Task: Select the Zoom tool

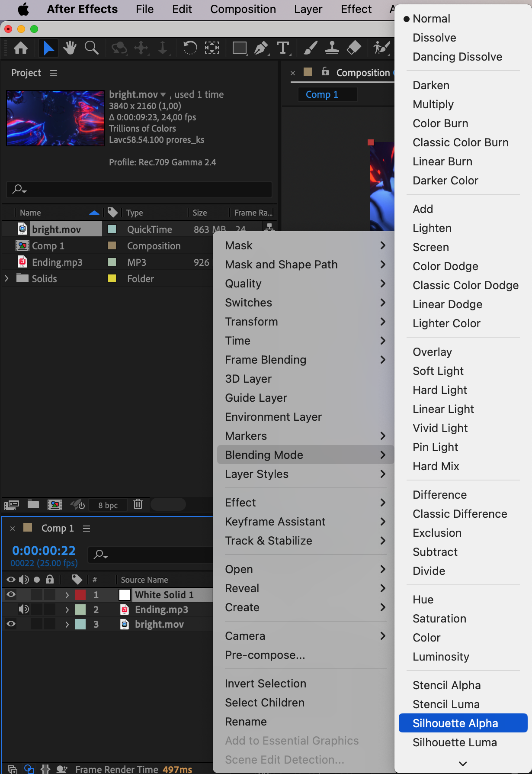Action: 91,48
